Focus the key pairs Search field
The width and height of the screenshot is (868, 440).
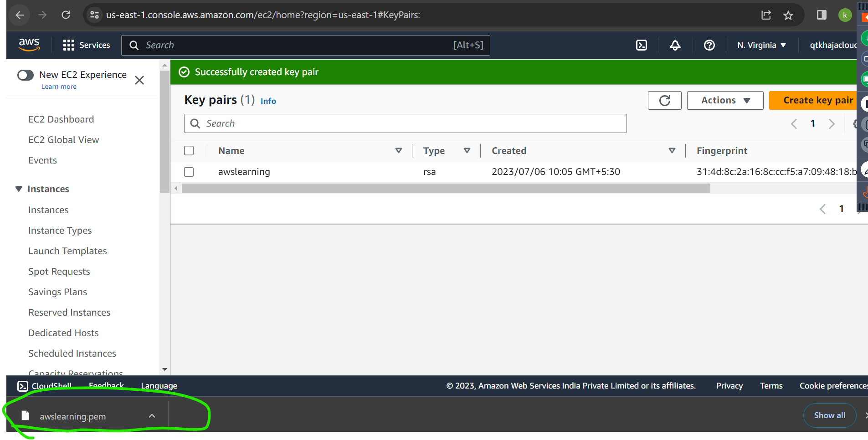click(406, 123)
